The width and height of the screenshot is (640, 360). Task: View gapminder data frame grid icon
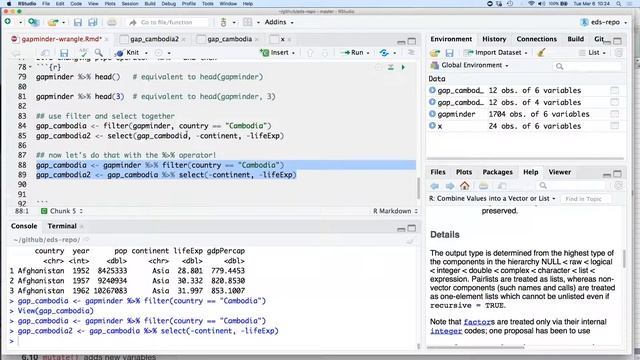tap(614, 114)
